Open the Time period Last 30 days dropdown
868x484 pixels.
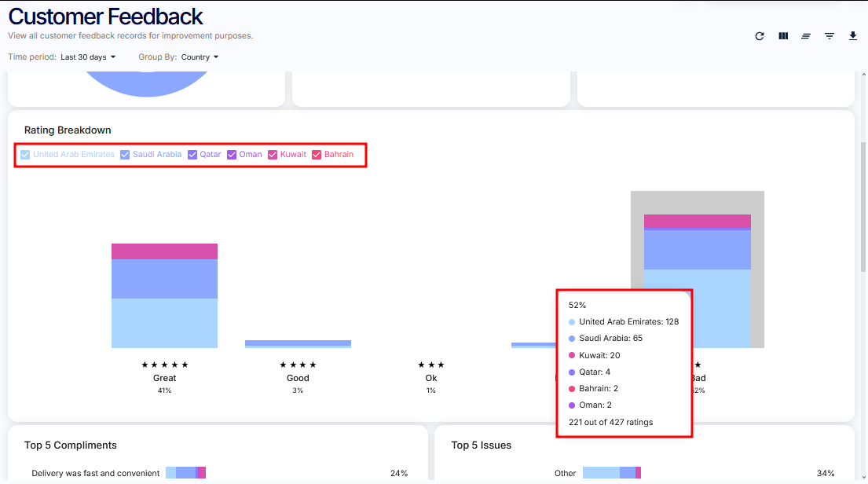[x=88, y=57]
